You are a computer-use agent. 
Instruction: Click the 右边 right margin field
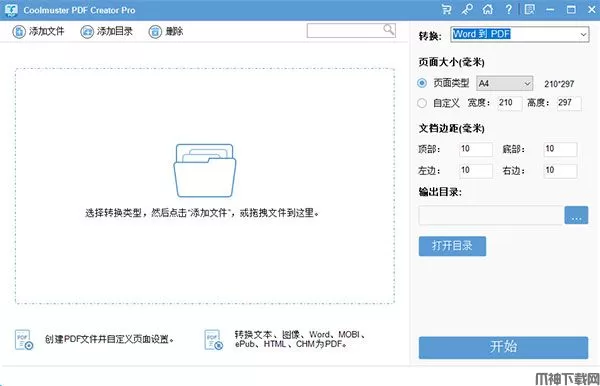coord(560,171)
